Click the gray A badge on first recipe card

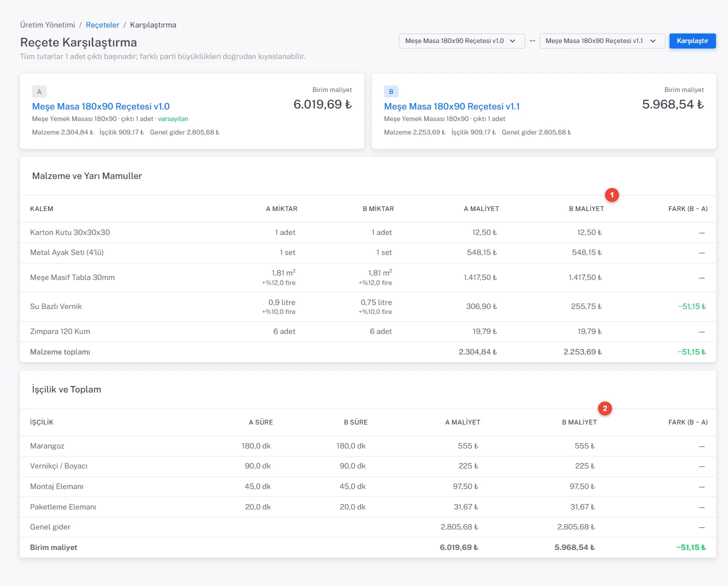point(39,91)
